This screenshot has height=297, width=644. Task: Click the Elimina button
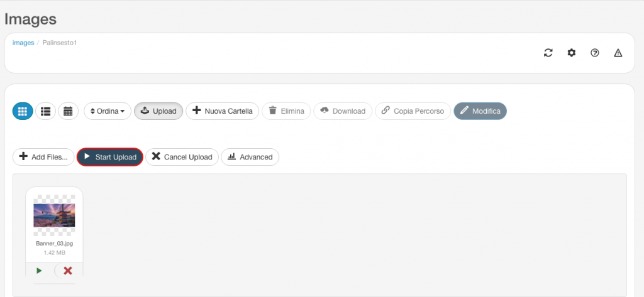(x=286, y=111)
